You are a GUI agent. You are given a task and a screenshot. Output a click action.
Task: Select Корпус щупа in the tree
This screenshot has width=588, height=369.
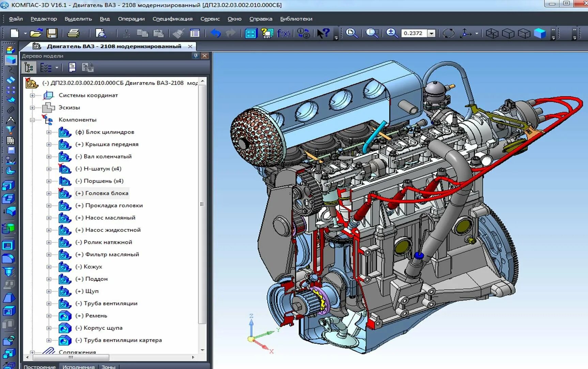pos(99,328)
